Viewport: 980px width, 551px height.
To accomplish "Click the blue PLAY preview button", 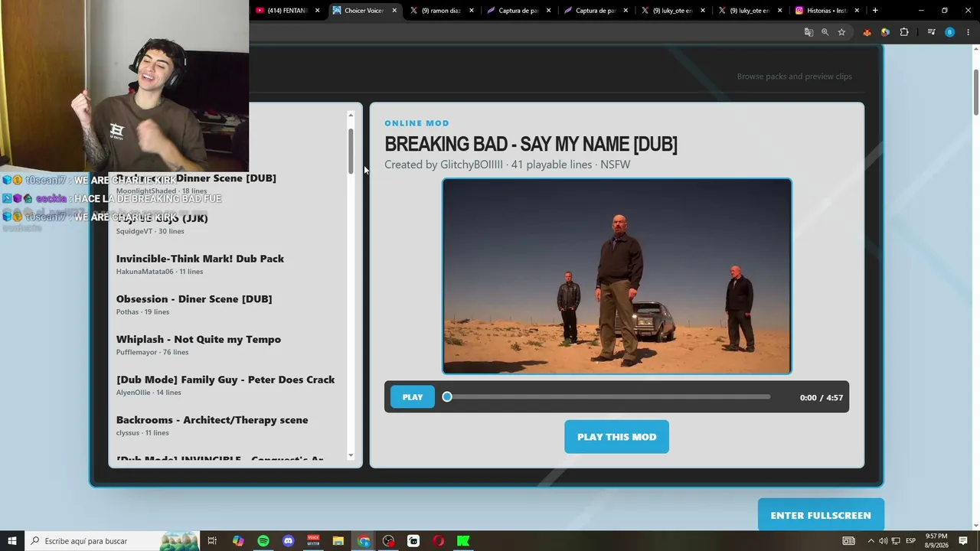I will [x=413, y=397].
